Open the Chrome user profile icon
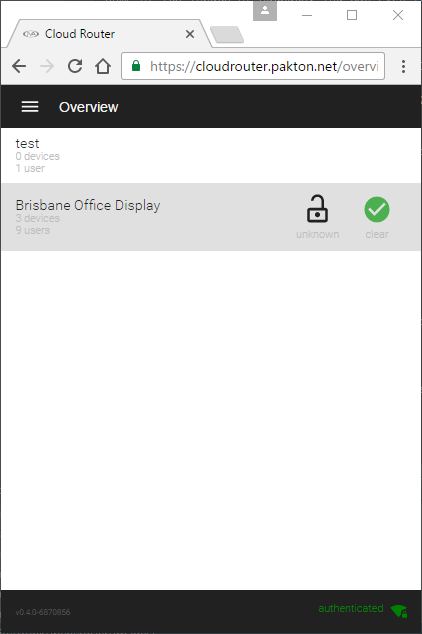422x634 pixels. tap(265, 11)
